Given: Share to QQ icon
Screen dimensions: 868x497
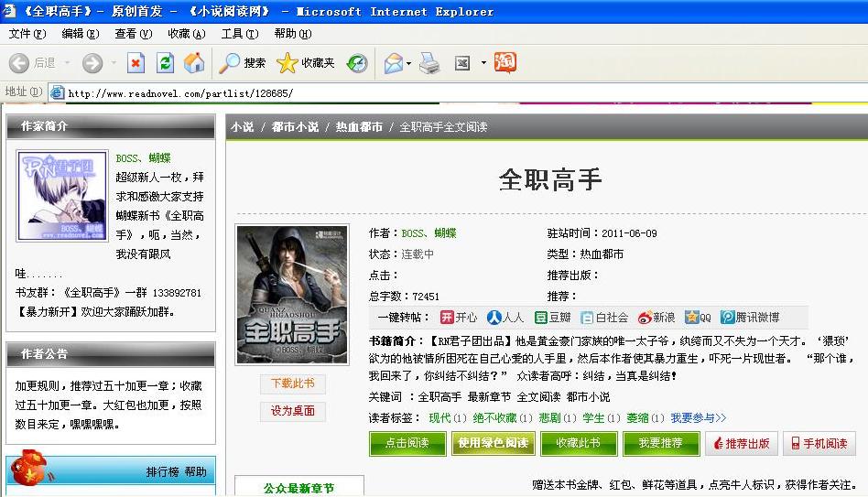Looking at the screenshot, I should pos(692,317).
